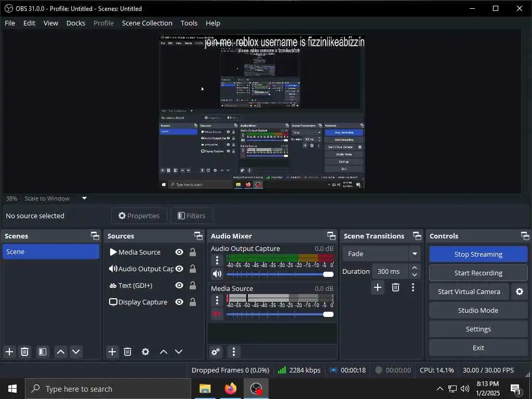This screenshot has width=532, height=399.
Task: Open the Fade transition dropdown
Action: point(382,254)
